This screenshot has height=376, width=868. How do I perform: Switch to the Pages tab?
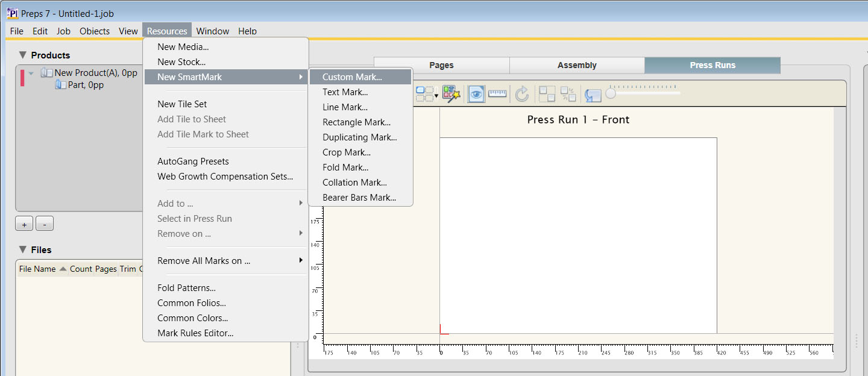point(442,65)
